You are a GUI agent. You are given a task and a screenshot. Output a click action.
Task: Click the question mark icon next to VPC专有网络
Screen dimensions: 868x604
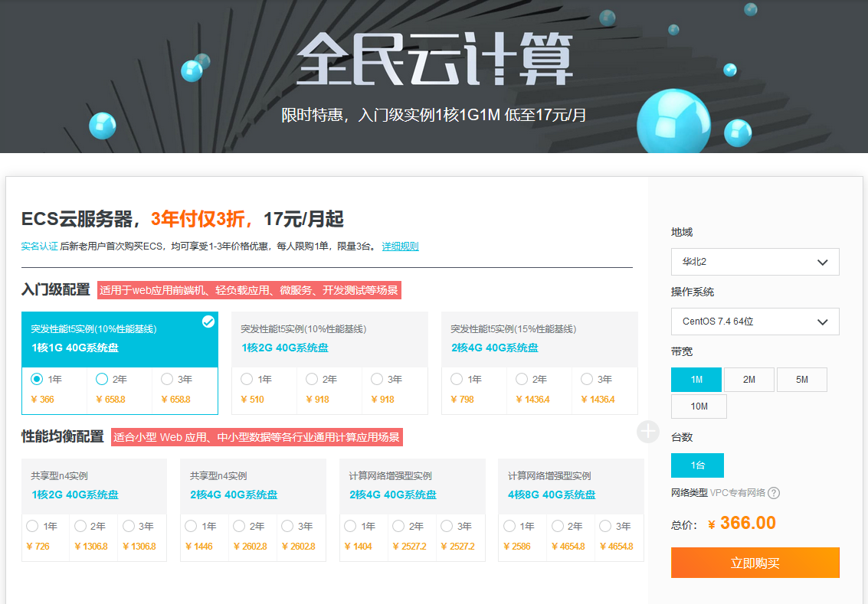click(x=774, y=493)
